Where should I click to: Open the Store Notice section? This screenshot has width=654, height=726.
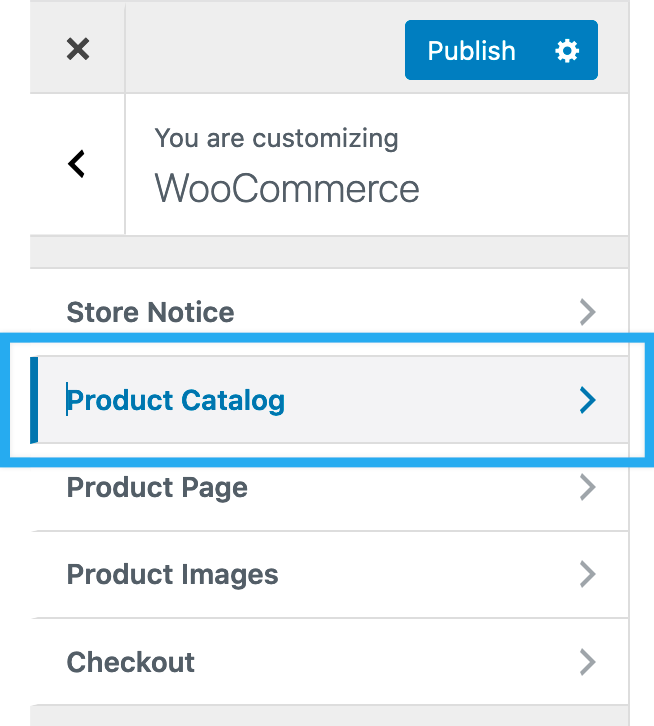(150, 312)
